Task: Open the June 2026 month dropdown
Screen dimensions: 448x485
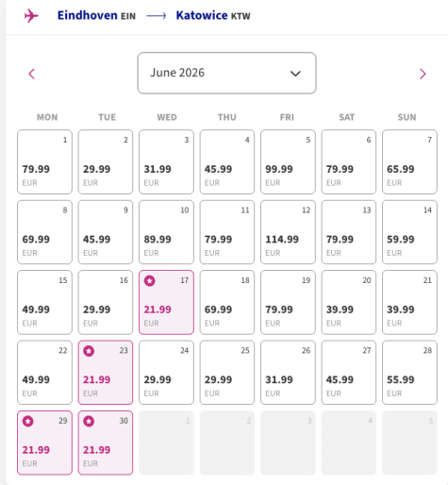Action: tap(226, 73)
